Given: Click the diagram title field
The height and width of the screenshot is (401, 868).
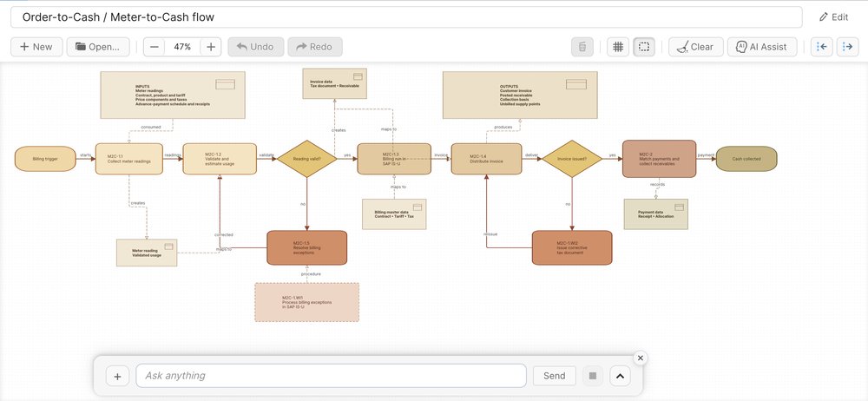Looking at the screenshot, I should pos(406,17).
